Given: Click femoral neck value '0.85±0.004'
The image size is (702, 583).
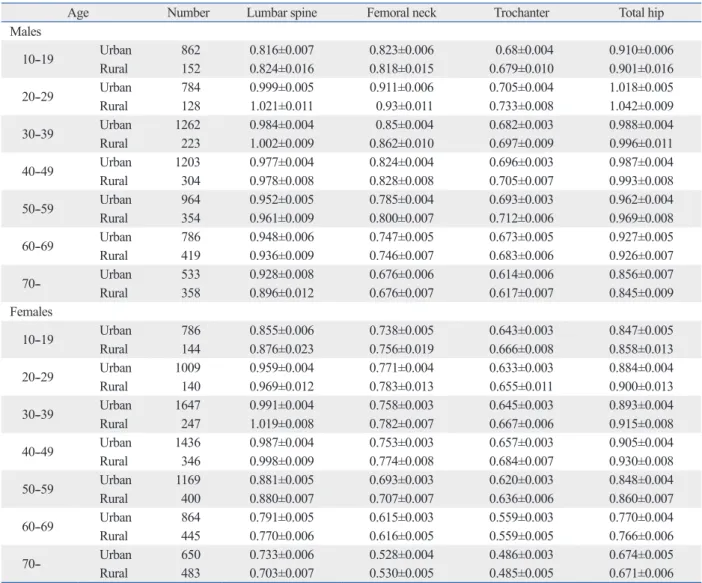Looking at the screenshot, I should (x=404, y=125).
